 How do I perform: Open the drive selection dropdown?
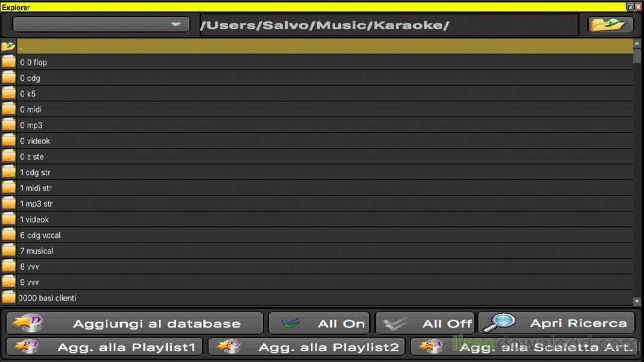pyautogui.click(x=101, y=25)
